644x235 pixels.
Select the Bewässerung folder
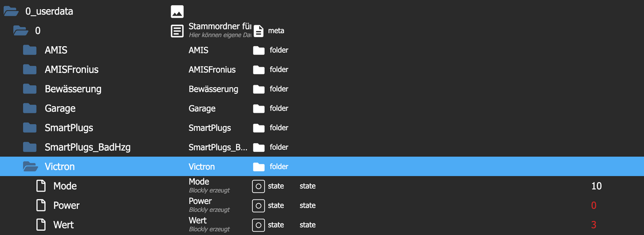tap(73, 89)
